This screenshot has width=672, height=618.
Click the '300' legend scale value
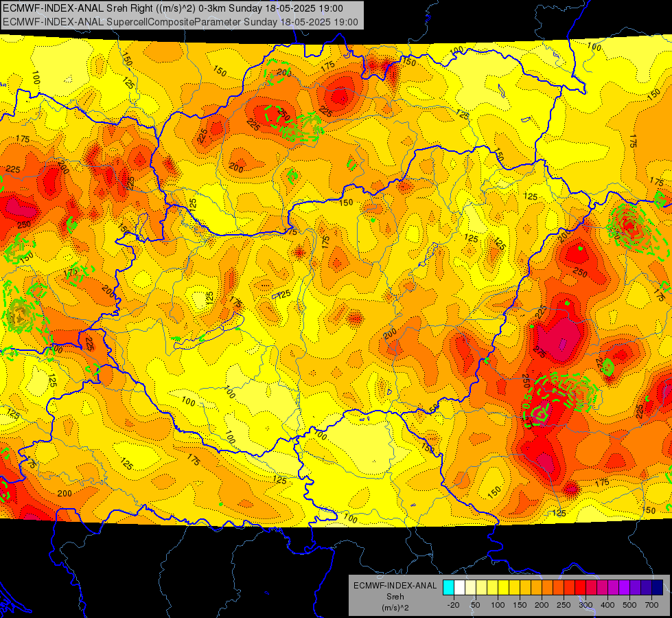point(586,605)
